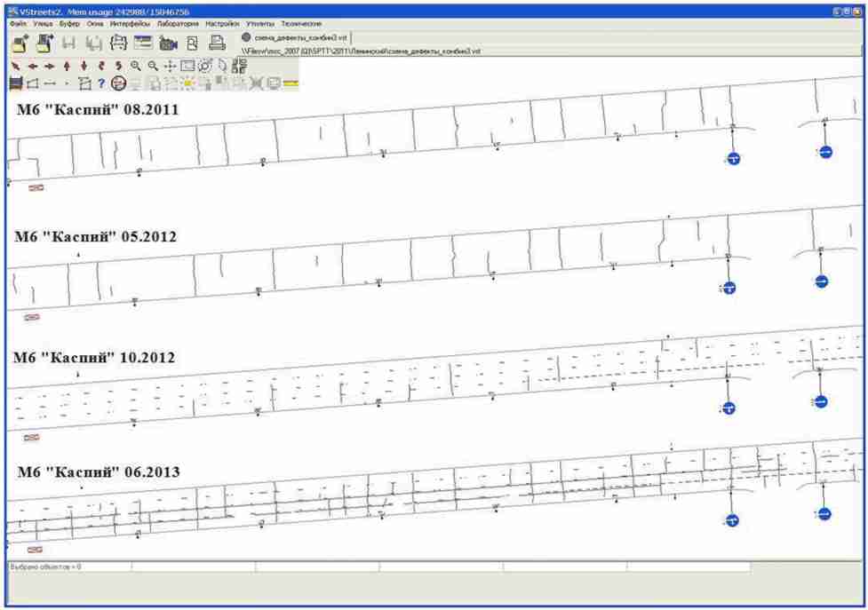Open the Технические menu
The height and width of the screenshot is (610, 868).
[301, 24]
